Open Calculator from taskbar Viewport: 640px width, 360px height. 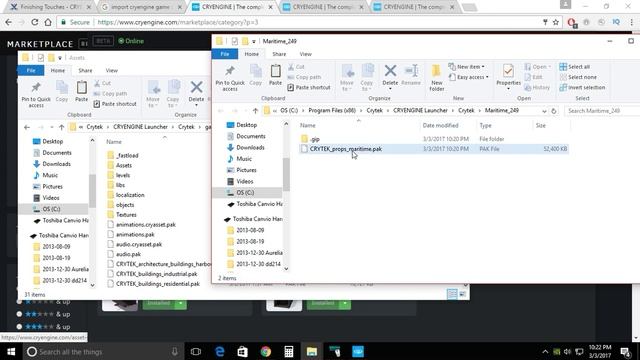click(289, 351)
